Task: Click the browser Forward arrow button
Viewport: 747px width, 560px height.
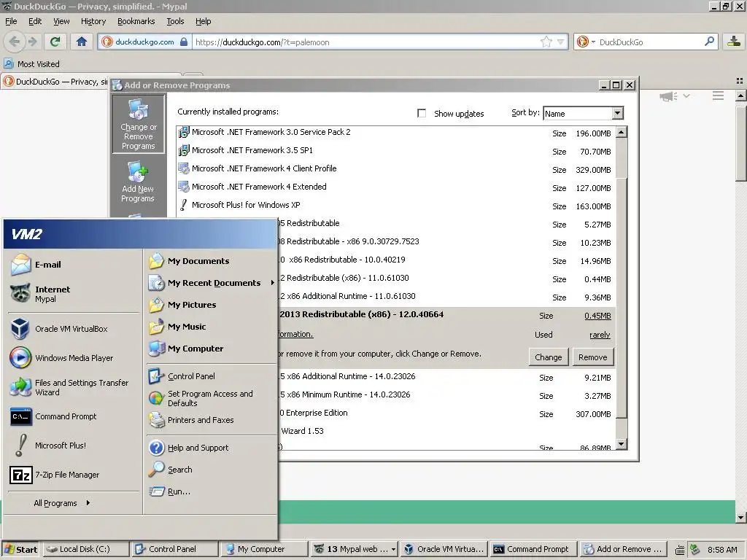Action: click(32, 42)
